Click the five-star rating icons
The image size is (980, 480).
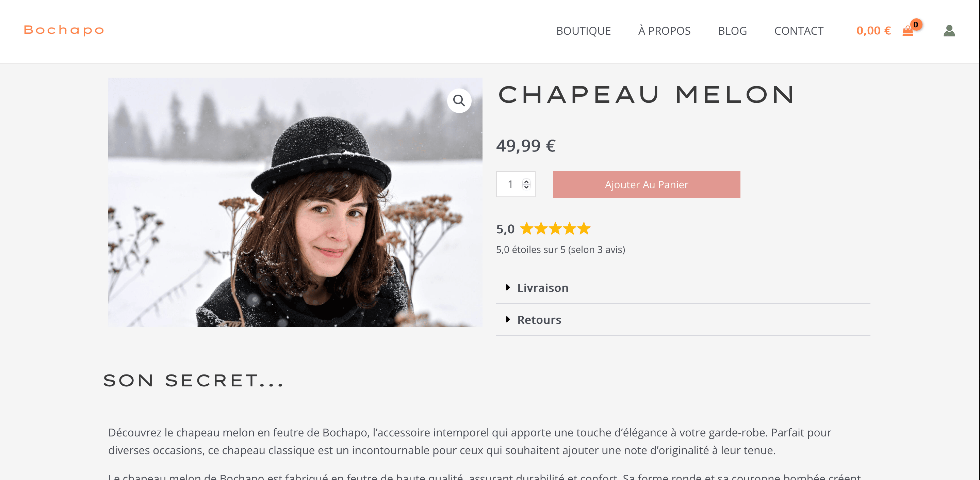click(555, 229)
